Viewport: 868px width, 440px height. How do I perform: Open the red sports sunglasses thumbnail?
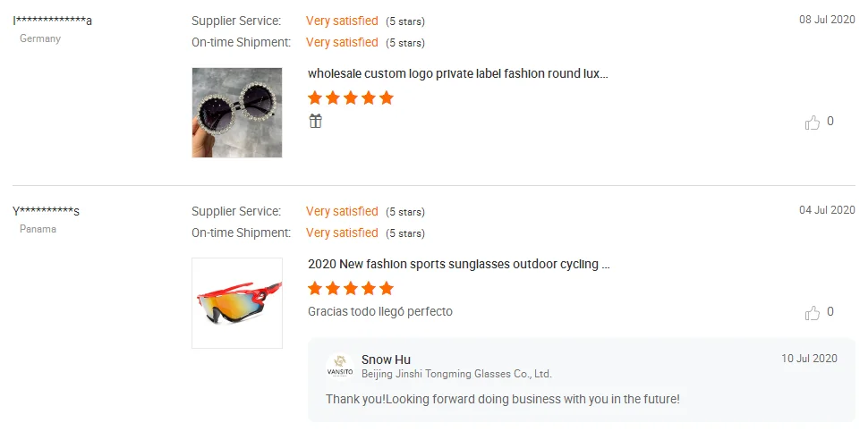[x=237, y=303]
